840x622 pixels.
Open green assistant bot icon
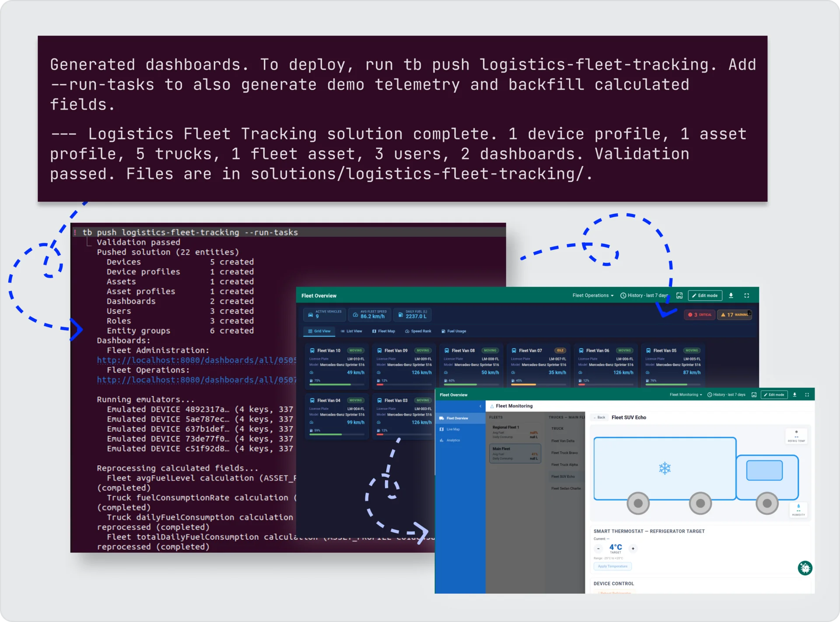(805, 568)
